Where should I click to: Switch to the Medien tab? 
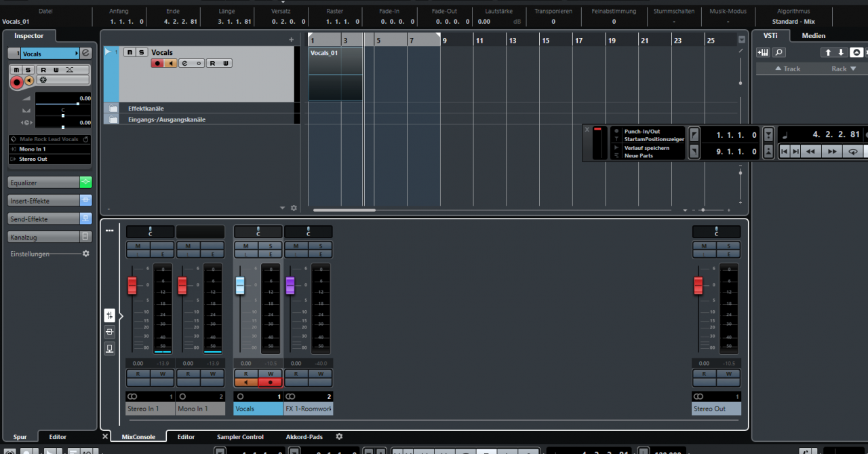click(813, 36)
